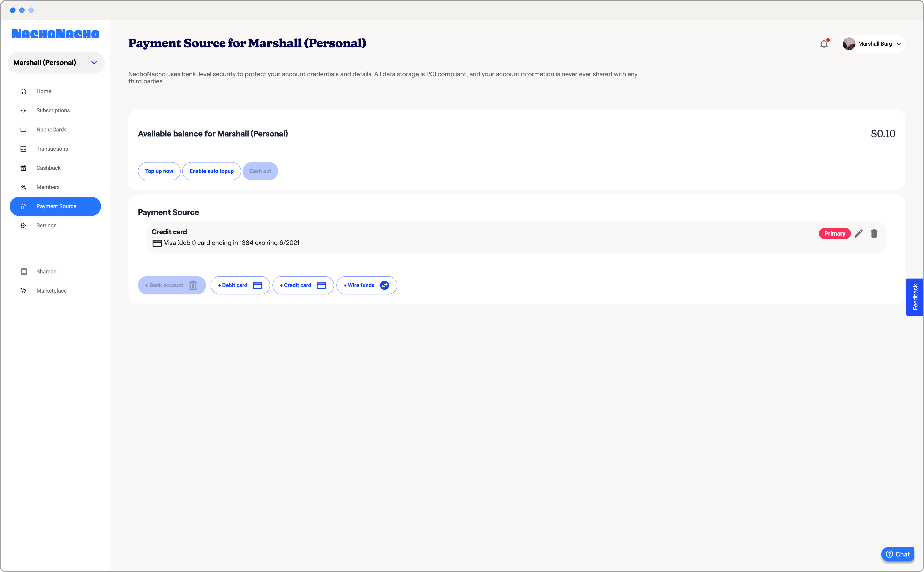Edit the credit card with pencil icon
924x572 pixels.
[x=858, y=234]
